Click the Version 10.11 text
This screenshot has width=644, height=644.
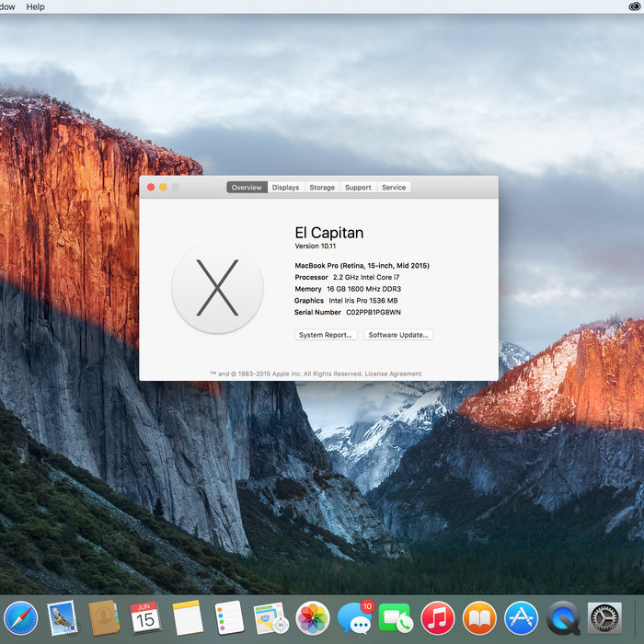pyautogui.click(x=315, y=246)
